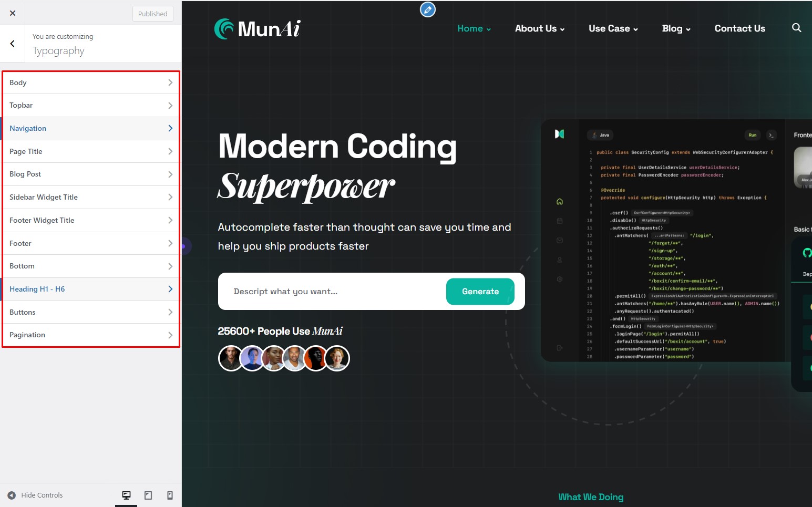Click the Contact Us menu link
This screenshot has height=507, width=812.
point(739,28)
